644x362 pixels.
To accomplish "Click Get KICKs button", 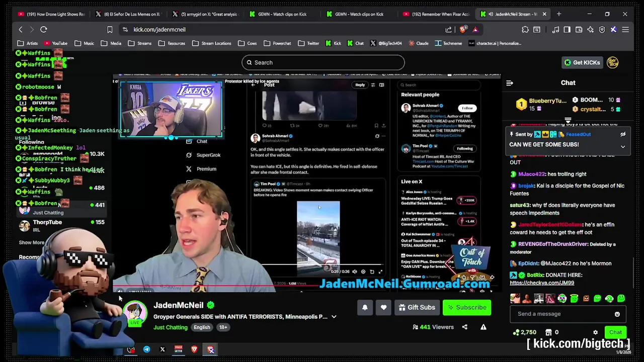I will pyautogui.click(x=582, y=62).
